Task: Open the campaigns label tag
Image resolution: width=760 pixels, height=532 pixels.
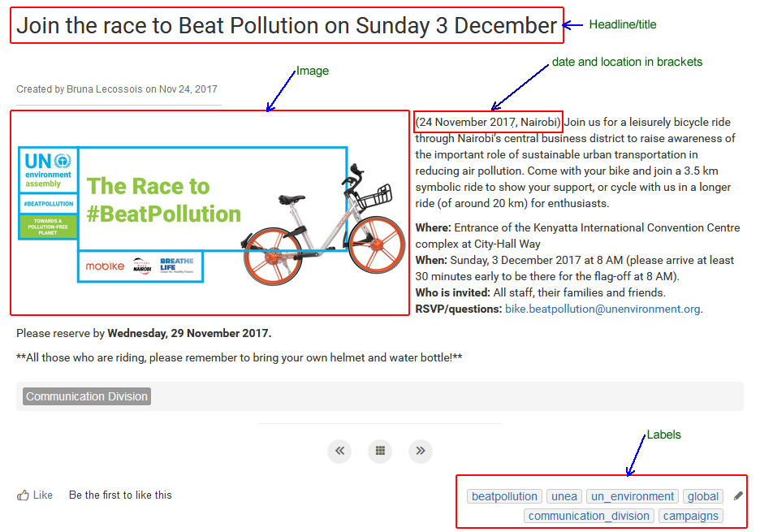Action: coord(691,516)
